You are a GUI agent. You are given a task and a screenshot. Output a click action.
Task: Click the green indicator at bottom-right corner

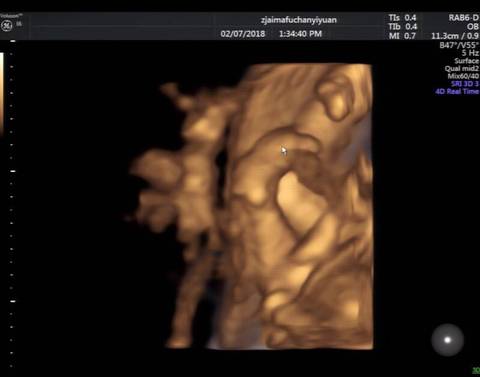pos(476,370)
